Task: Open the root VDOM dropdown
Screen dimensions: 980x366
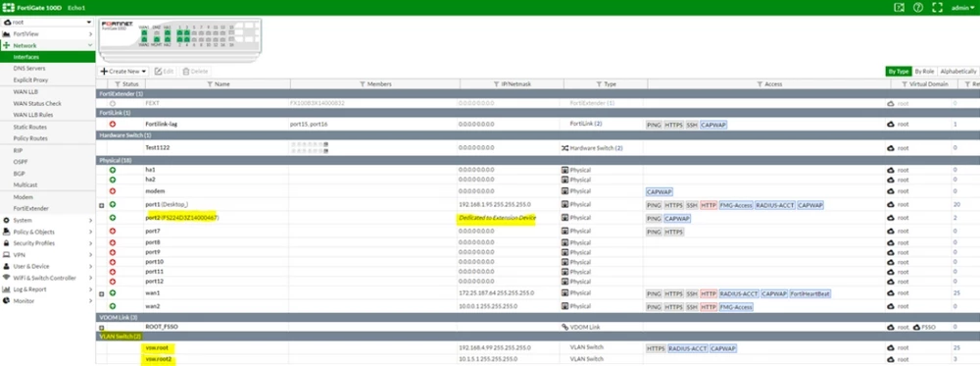Action: [x=47, y=22]
